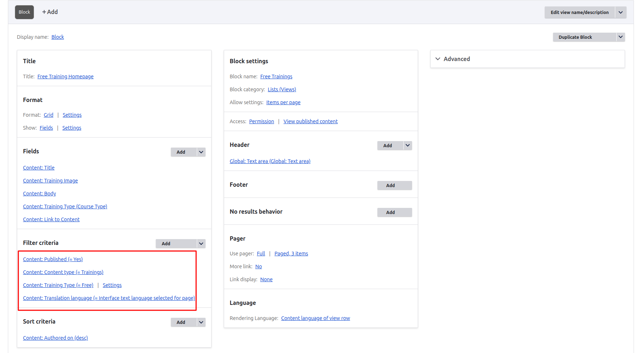Click the + Add display button
644x353 pixels.
[x=50, y=12]
